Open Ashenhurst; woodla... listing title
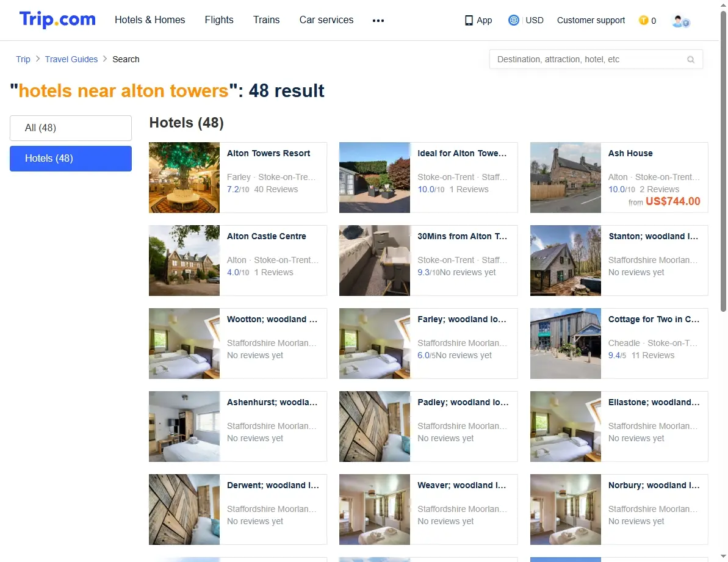728x562 pixels. [272, 402]
